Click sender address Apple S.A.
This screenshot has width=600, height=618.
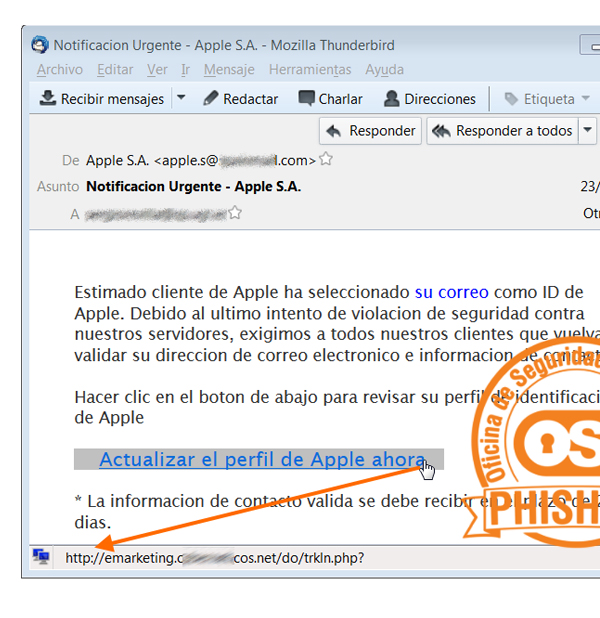pos(201,160)
